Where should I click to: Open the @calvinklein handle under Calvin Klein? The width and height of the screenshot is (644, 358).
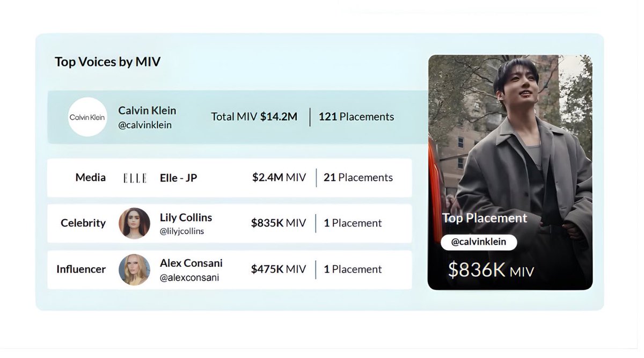tap(145, 125)
